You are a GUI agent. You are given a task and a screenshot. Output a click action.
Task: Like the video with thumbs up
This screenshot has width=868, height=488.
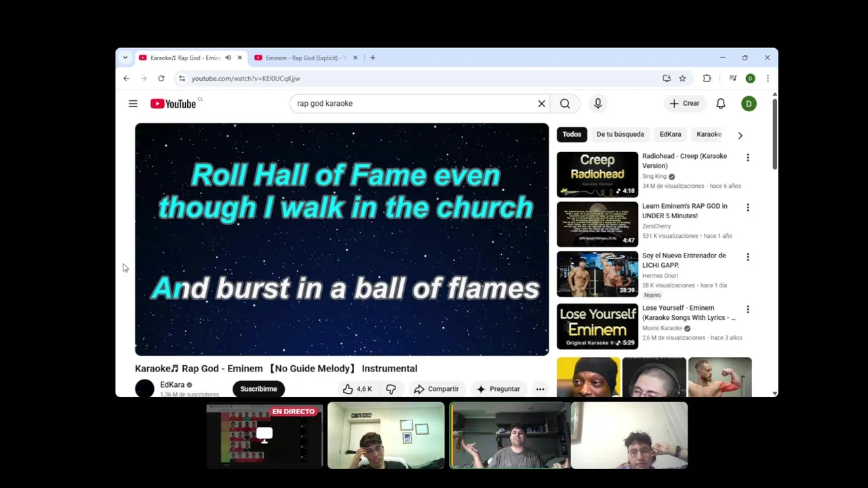[x=357, y=389]
